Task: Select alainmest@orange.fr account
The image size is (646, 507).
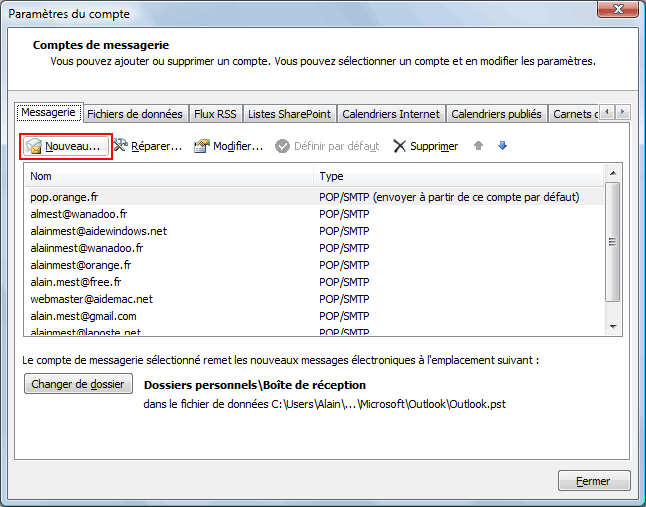Action: (x=314, y=265)
